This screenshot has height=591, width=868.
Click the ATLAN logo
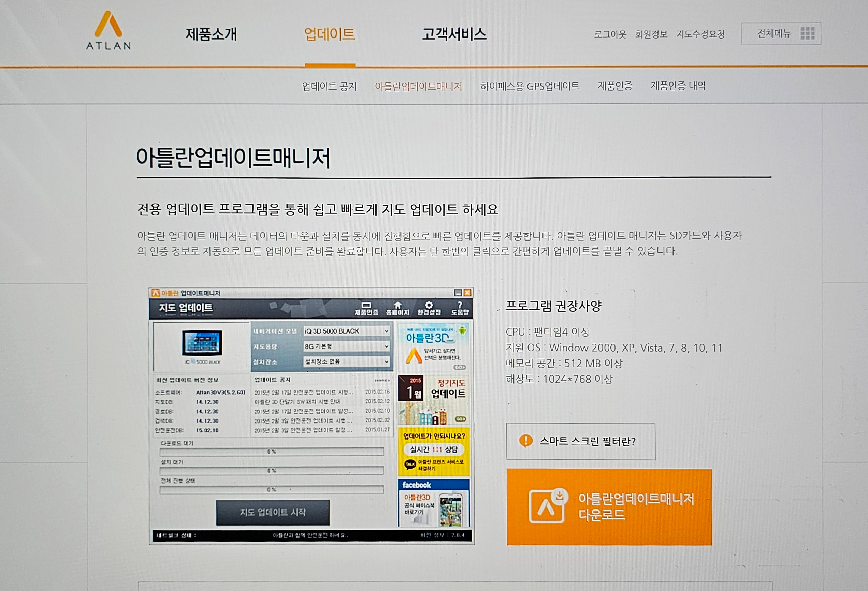coord(109,31)
